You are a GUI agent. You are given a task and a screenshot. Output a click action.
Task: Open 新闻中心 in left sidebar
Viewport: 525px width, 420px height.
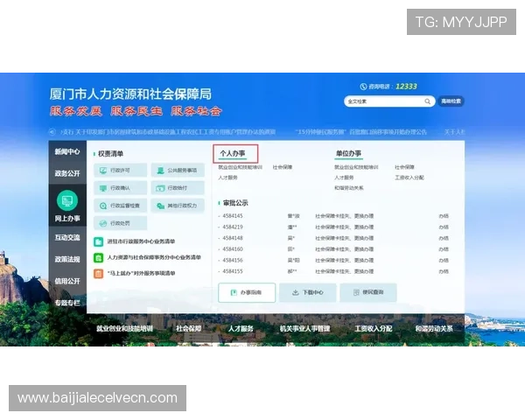click(x=67, y=151)
